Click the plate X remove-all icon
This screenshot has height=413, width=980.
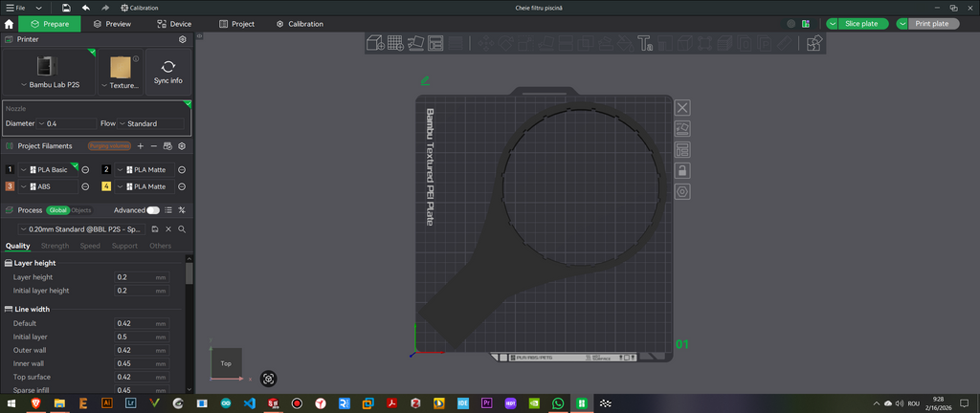682,107
